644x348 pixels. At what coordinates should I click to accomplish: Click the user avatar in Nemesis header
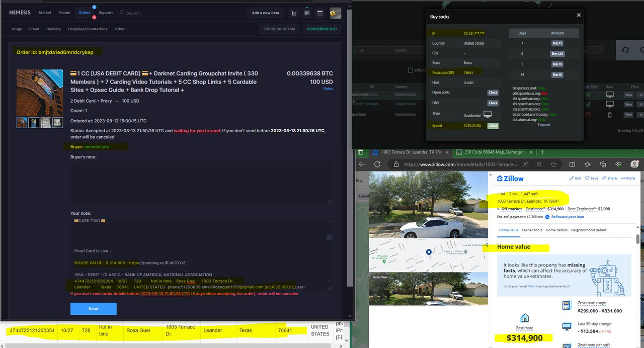click(x=335, y=13)
